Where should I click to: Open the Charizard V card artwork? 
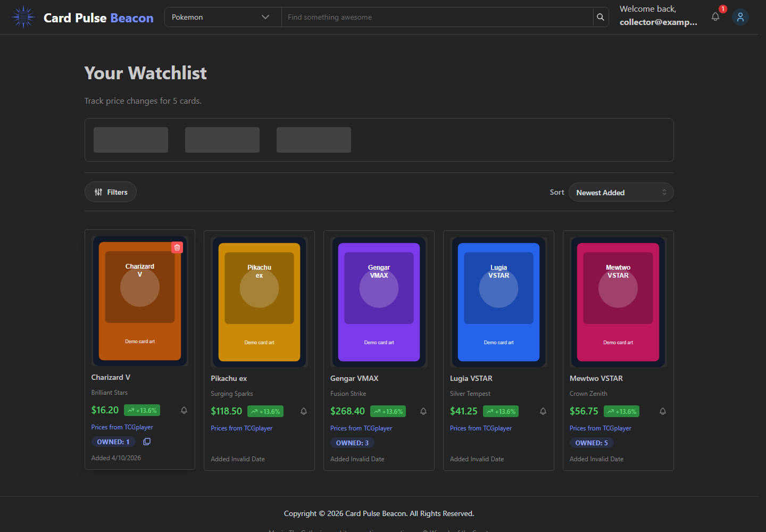pos(140,301)
